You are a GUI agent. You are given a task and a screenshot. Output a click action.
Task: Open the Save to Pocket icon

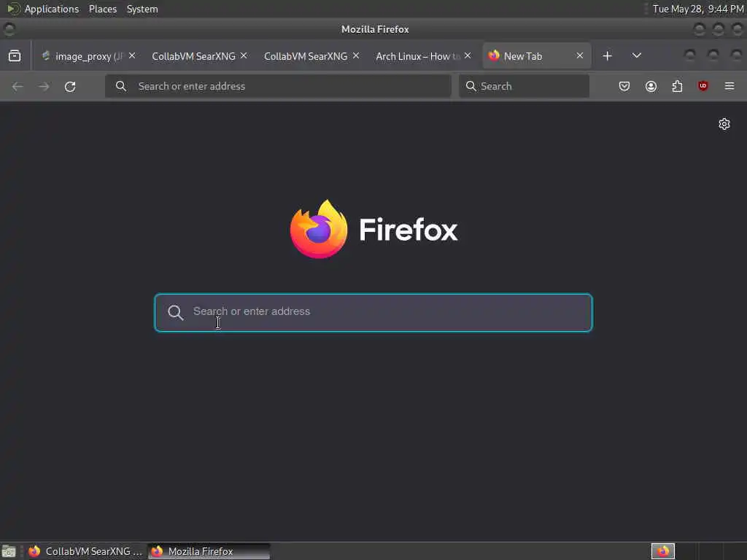tap(624, 86)
